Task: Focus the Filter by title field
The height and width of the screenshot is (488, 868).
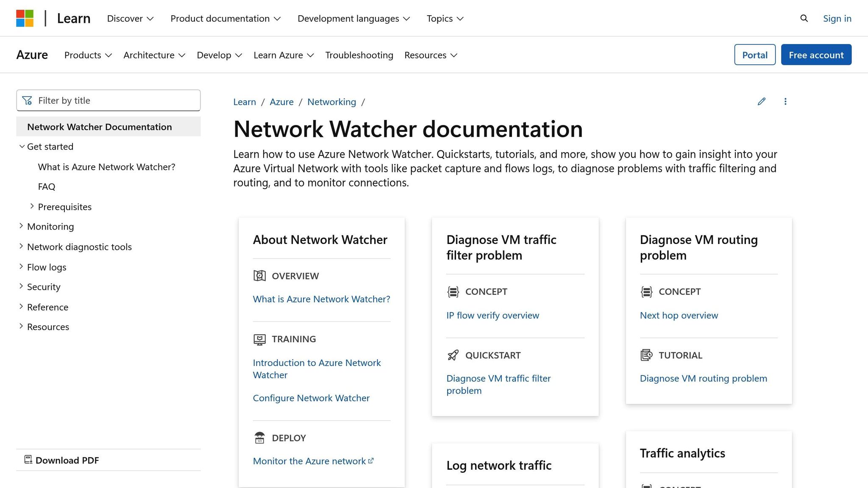Action: point(108,100)
